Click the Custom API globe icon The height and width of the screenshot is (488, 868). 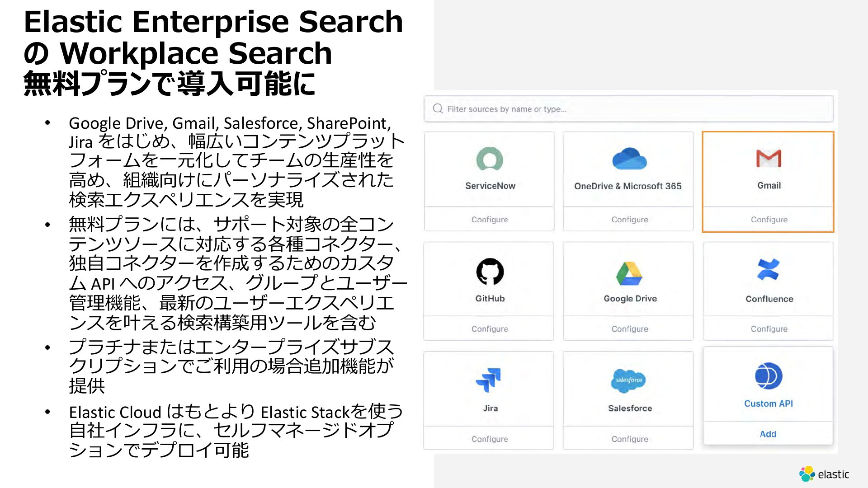(768, 376)
